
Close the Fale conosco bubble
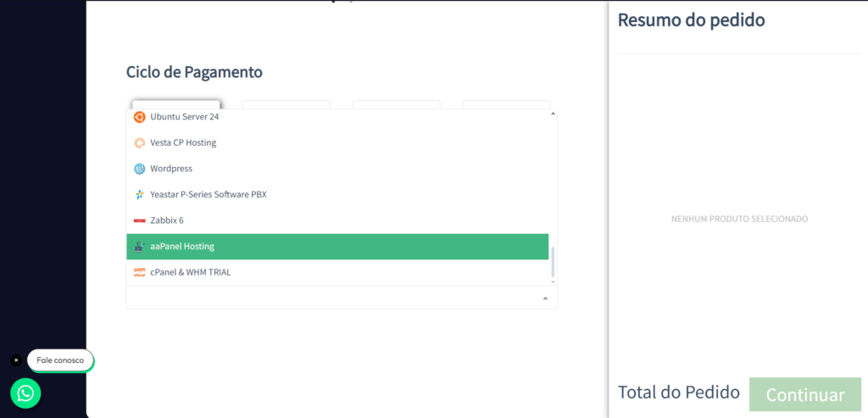click(16, 360)
